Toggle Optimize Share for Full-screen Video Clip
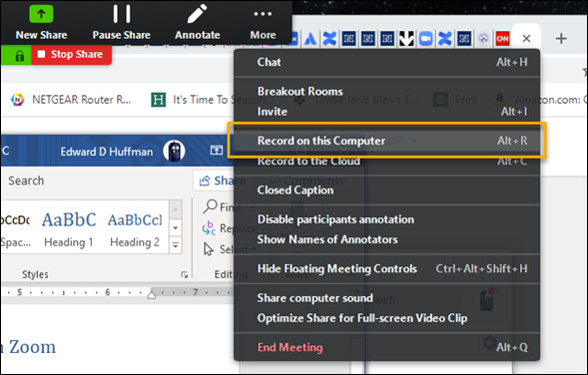The height and width of the screenshot is (375, 588). [x=386, y=318]
